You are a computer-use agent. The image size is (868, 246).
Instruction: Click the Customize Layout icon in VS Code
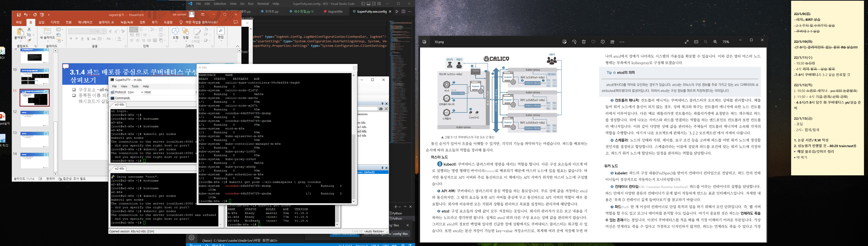coord(379,4)
